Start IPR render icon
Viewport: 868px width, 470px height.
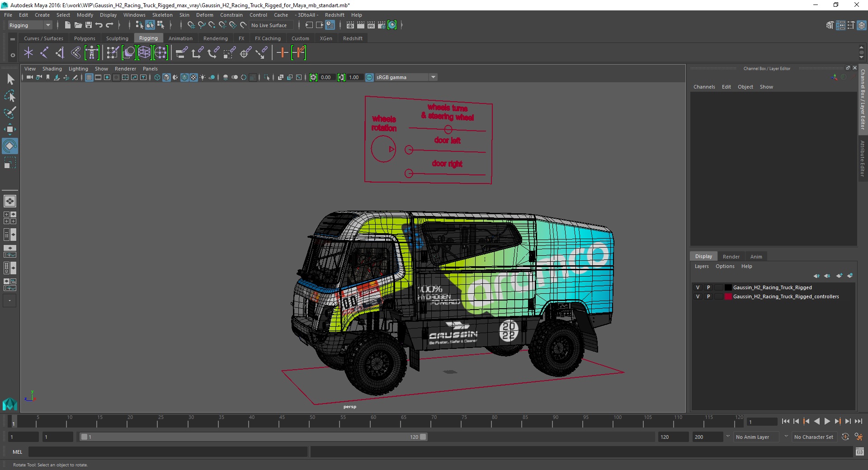[x=371, y=25]
